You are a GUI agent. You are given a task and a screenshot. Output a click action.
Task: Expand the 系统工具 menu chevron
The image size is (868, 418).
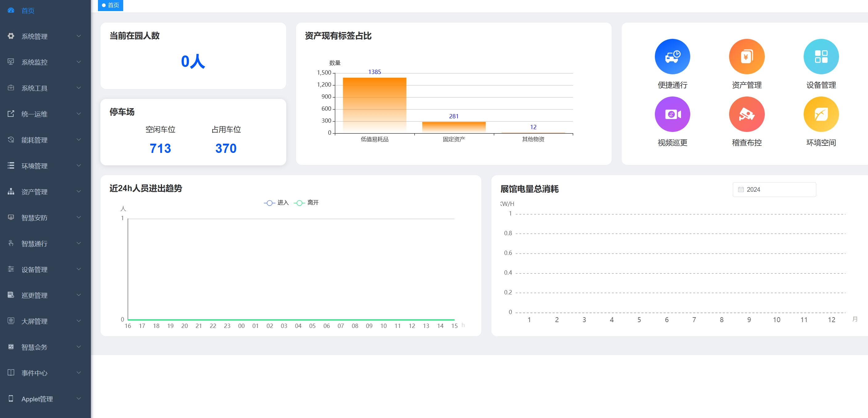click(79, 88)
